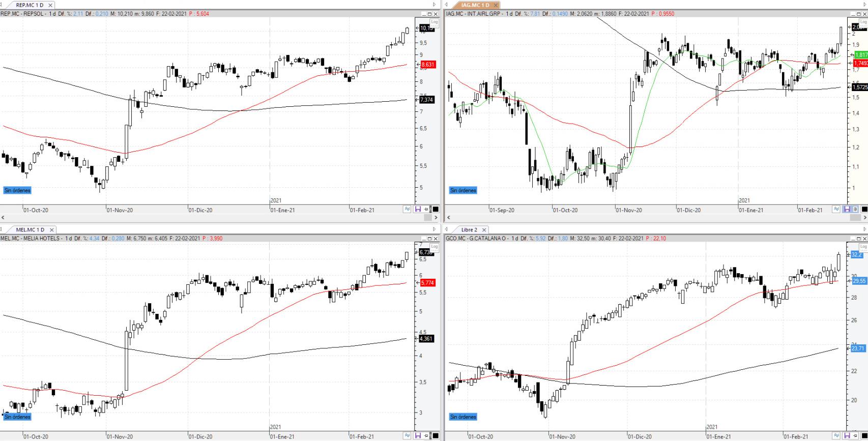Click 'Sin órdenes' button on Repsol chart
Viewport: 868px width, 441px height.
click(17, 190)
